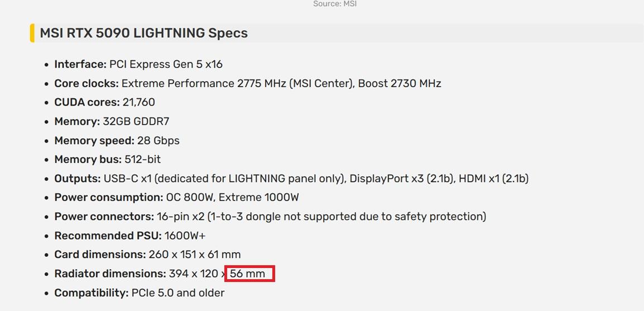This screenshot has height=311, width=644.
Task: Click the "MSI RTX 5090 LIGHTNING Specs" heading
Action: [x=143, y=33]
